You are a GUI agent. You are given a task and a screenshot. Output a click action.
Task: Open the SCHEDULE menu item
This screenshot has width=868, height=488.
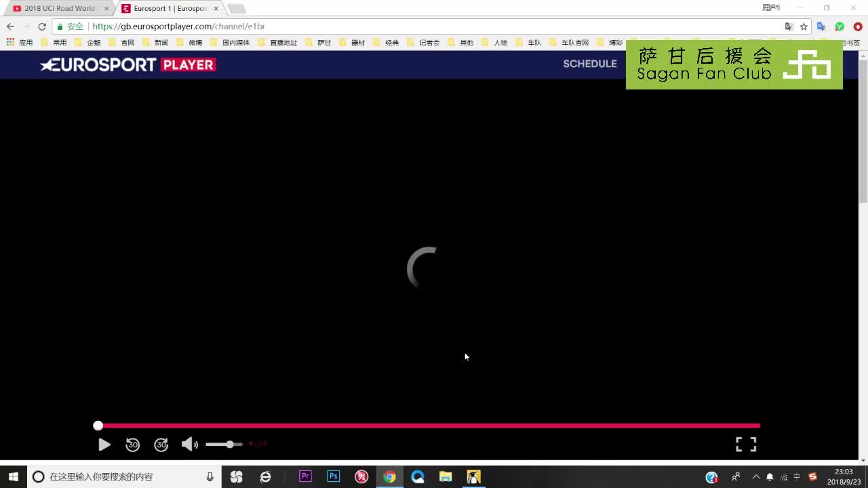click(x=589, y=64)
